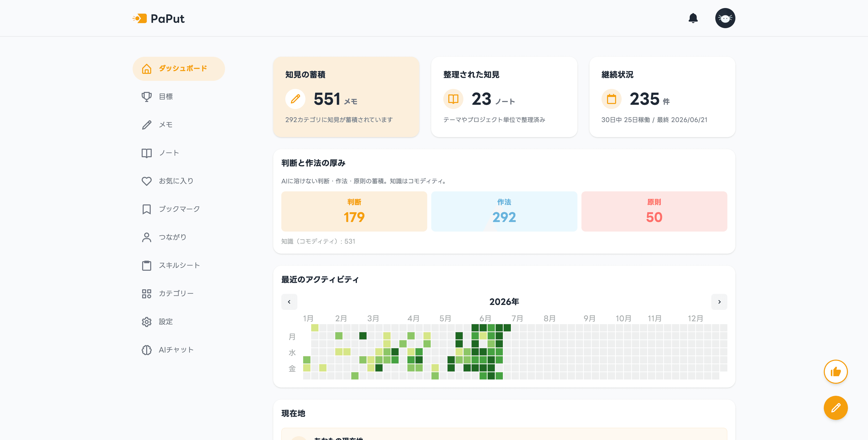Open ダッシュボード in the sidebar

pyautogui.click(x=179, y=69)
